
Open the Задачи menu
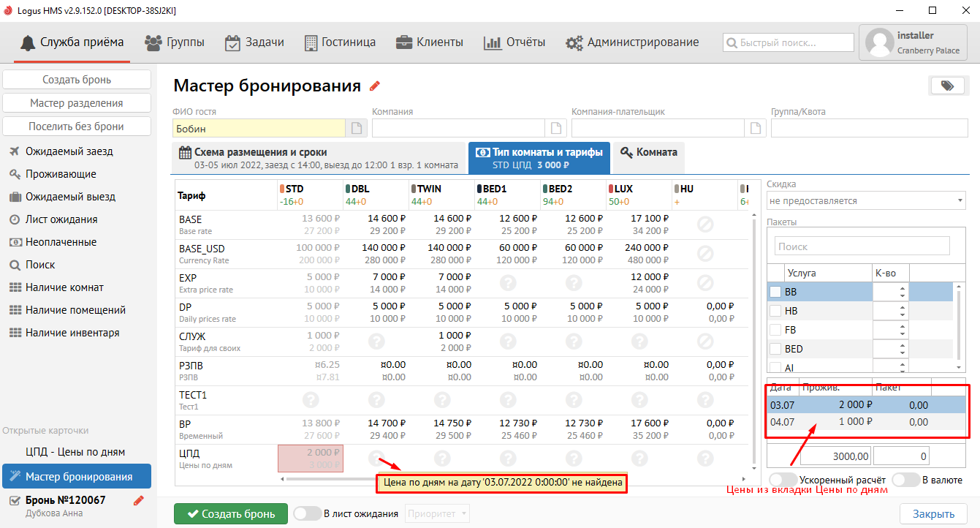254,42
